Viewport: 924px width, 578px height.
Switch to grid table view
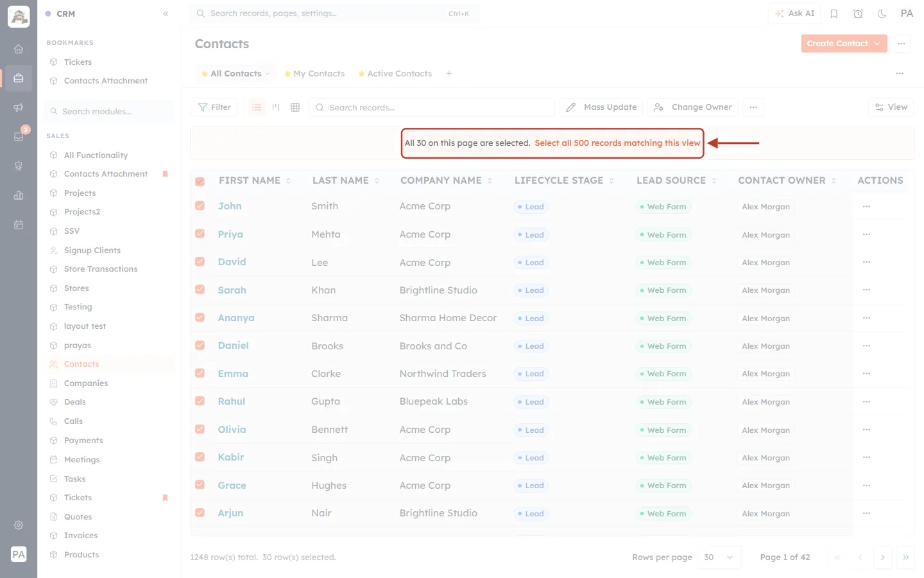click(x=295, y=107)
